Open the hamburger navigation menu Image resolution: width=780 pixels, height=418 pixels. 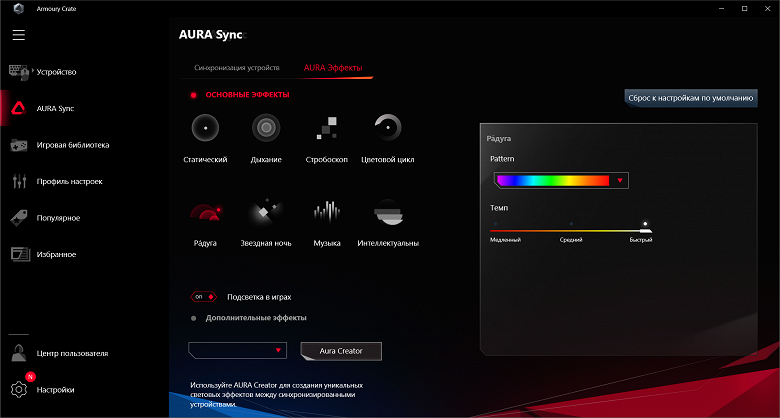point(19,35)
